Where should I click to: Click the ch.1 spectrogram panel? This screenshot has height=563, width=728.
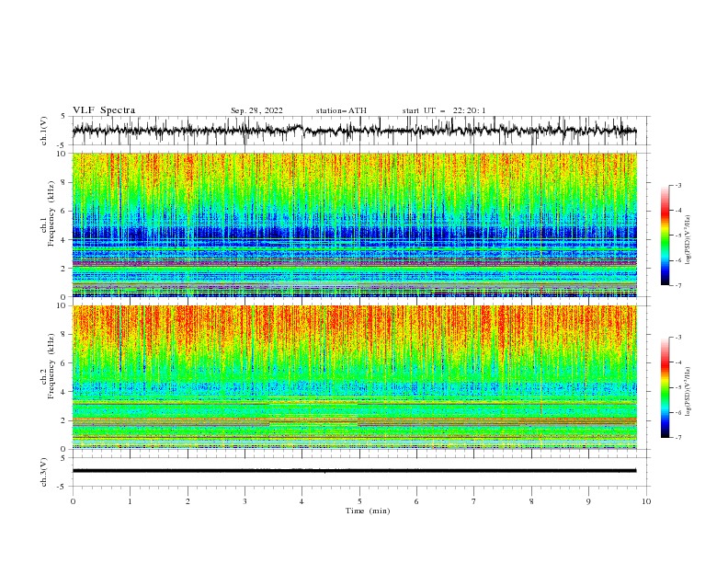[354, 224]
